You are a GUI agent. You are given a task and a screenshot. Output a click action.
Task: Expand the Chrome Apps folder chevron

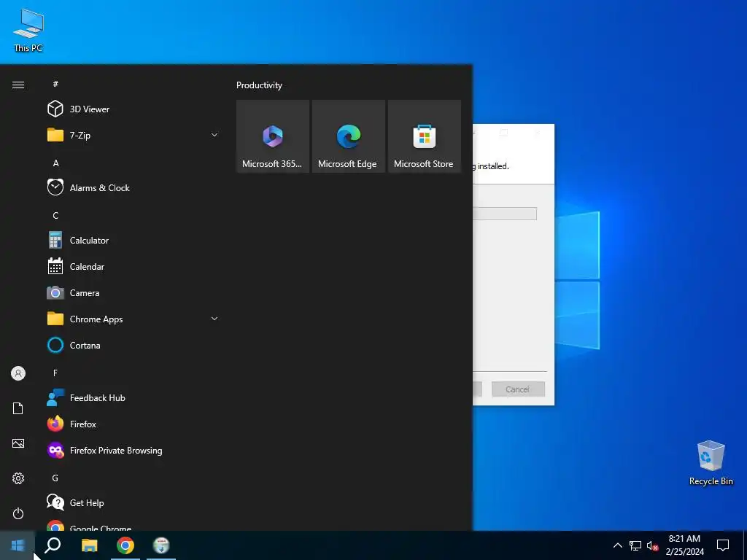tap(214, 319)
